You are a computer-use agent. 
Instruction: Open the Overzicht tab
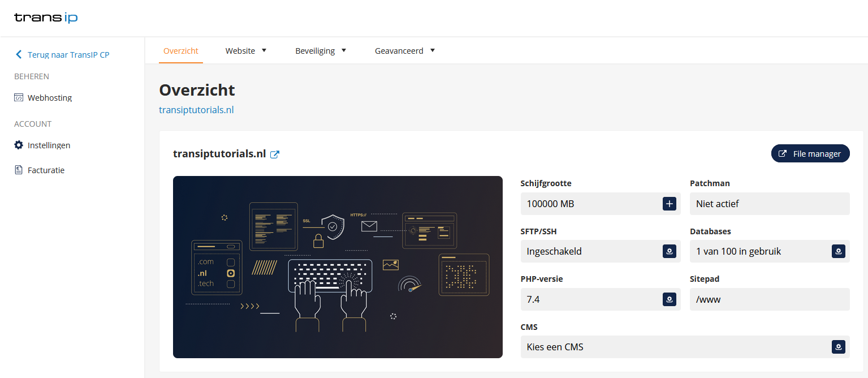click(x=181, y=51)
